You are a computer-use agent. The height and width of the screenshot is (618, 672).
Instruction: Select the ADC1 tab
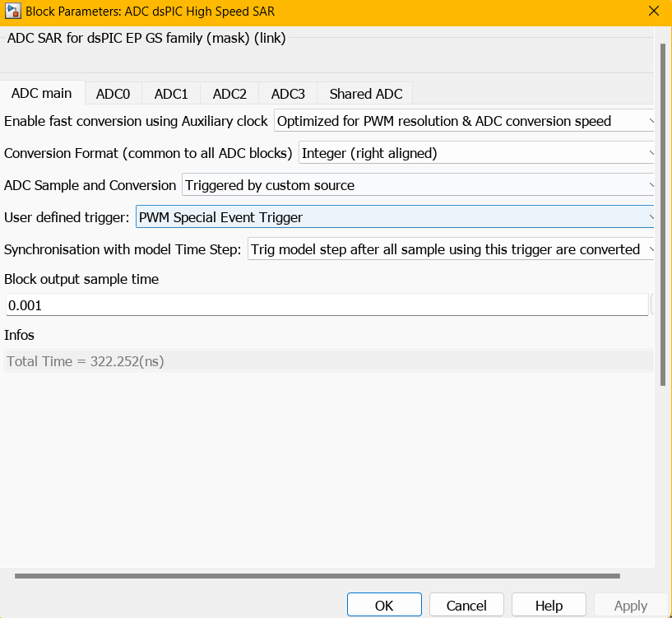[x=171, y=94]
